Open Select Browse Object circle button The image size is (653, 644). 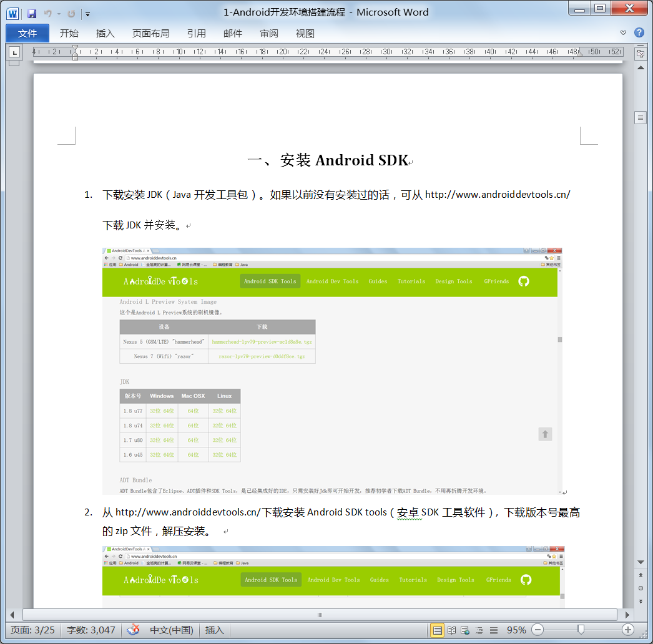pyautogui.click(x=641, y=588)
